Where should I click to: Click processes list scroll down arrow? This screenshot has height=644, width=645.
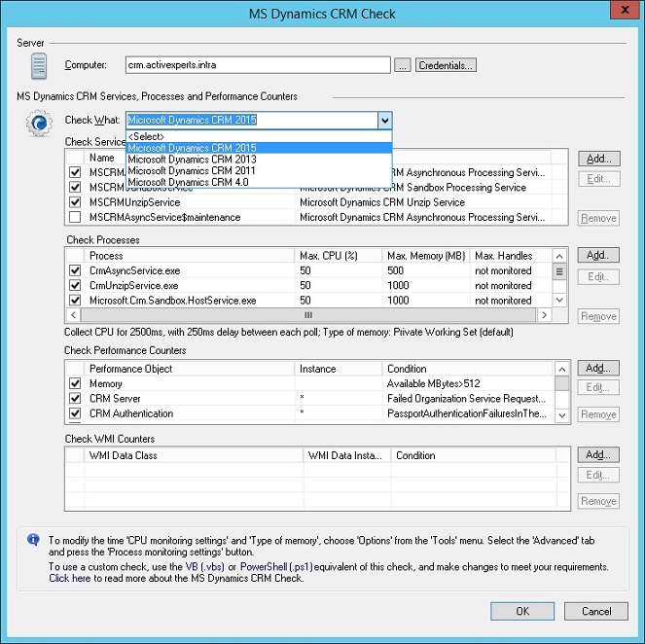pos(559,300)
